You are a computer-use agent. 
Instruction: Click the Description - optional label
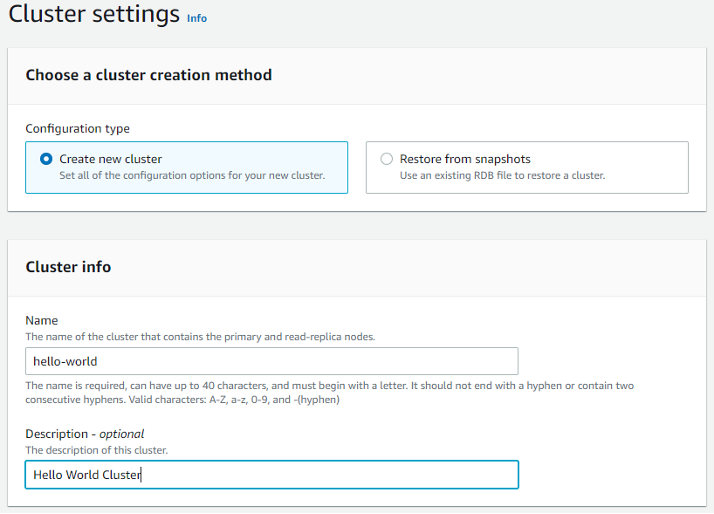click(x=84, y=434)
